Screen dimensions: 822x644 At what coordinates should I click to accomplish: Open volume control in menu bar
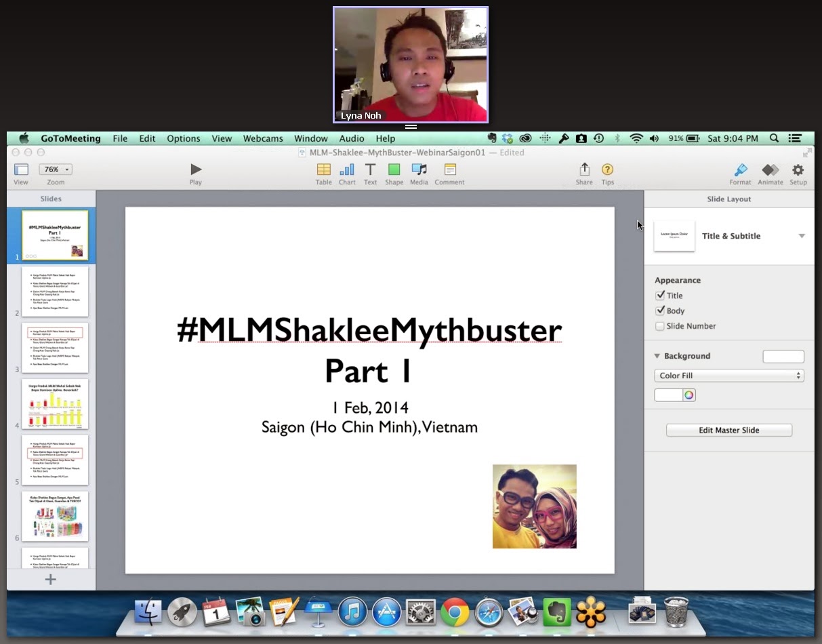(654, 138)
